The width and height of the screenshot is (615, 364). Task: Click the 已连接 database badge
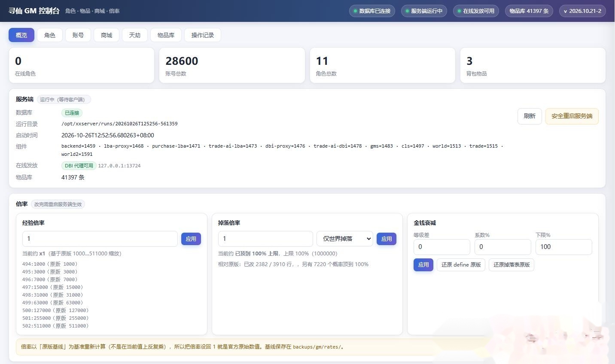[x=72, y=113]
